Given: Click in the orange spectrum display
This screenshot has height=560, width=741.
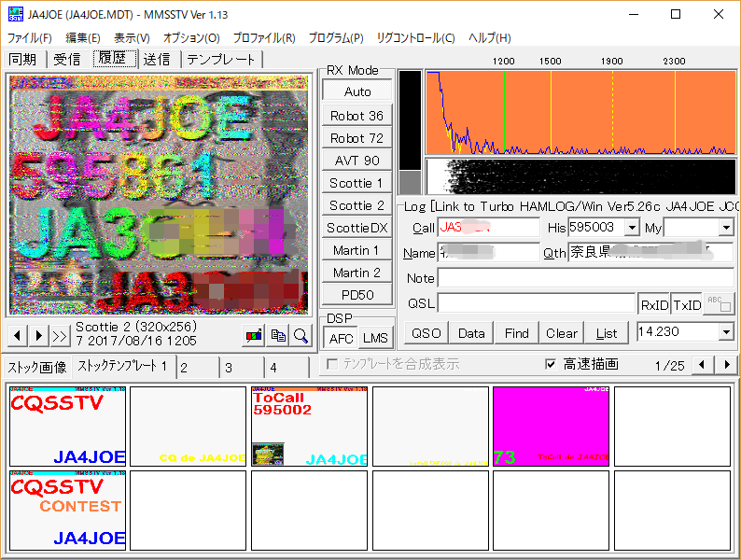Looking at the screenshot, I should pos(581,113).
